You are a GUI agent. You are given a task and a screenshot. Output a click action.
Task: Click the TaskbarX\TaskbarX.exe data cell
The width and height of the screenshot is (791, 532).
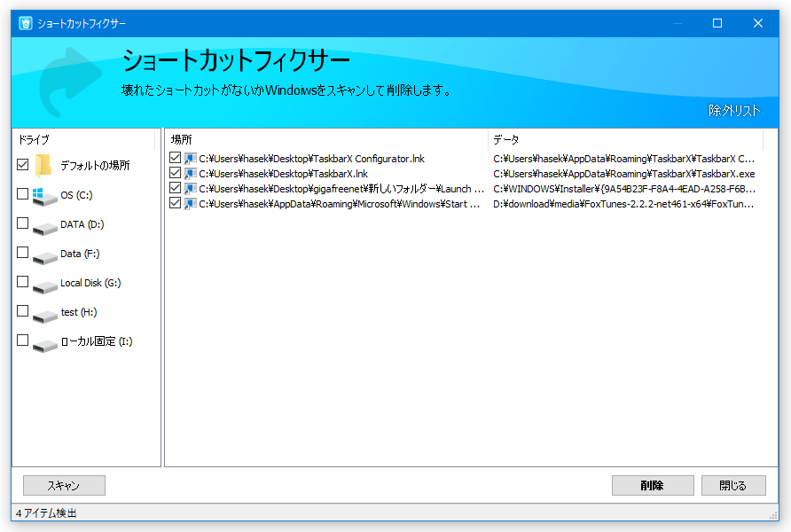[x=624, y=174]
